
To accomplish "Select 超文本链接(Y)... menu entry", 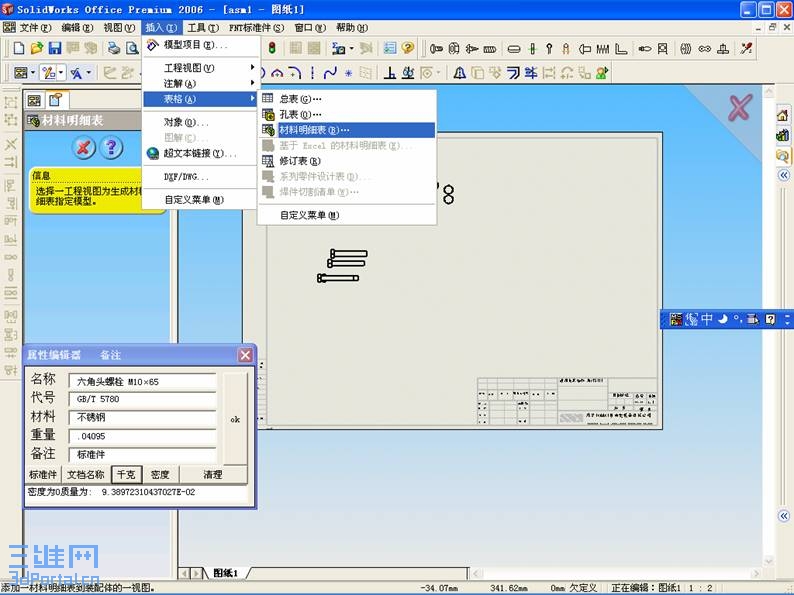I will [201, 153].
